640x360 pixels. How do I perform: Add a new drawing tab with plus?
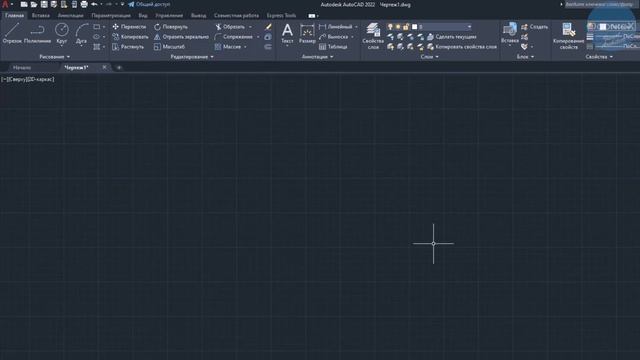(119, 67)
